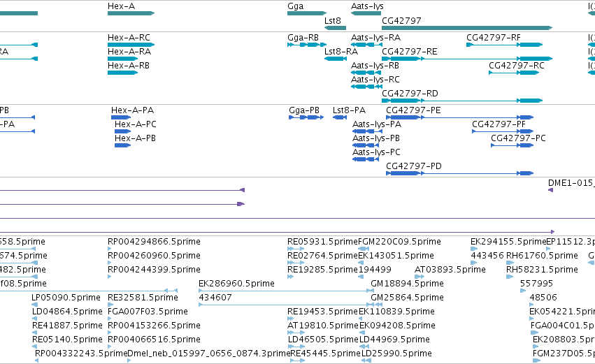Screen dimensions: 595x364
Task: Click EST label FGA007F03.5prime
Action: (x=148, y=312)
